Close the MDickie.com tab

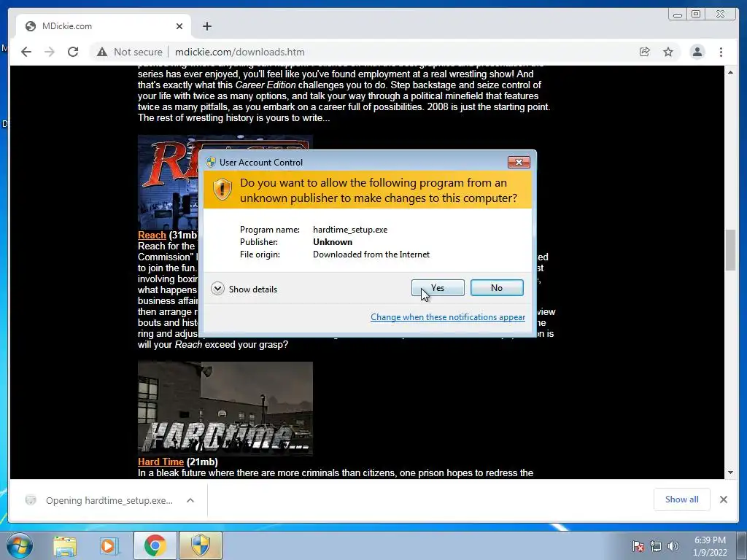tap(179, 26)
